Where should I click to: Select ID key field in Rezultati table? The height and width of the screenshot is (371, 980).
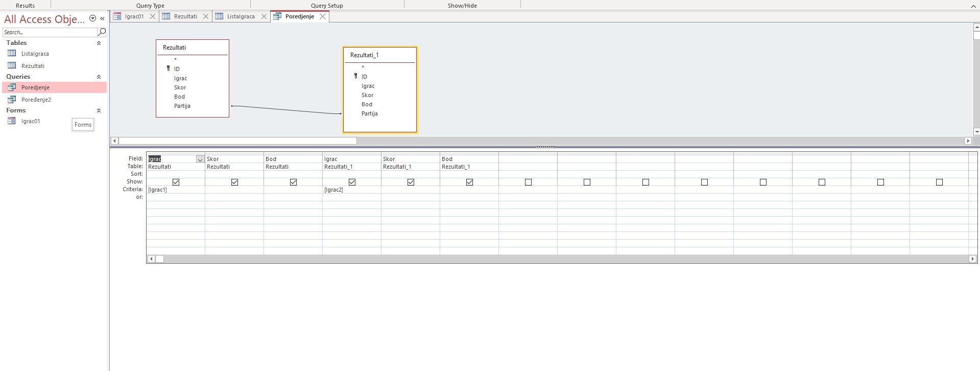pyautogui.click(x=177, y=69)
